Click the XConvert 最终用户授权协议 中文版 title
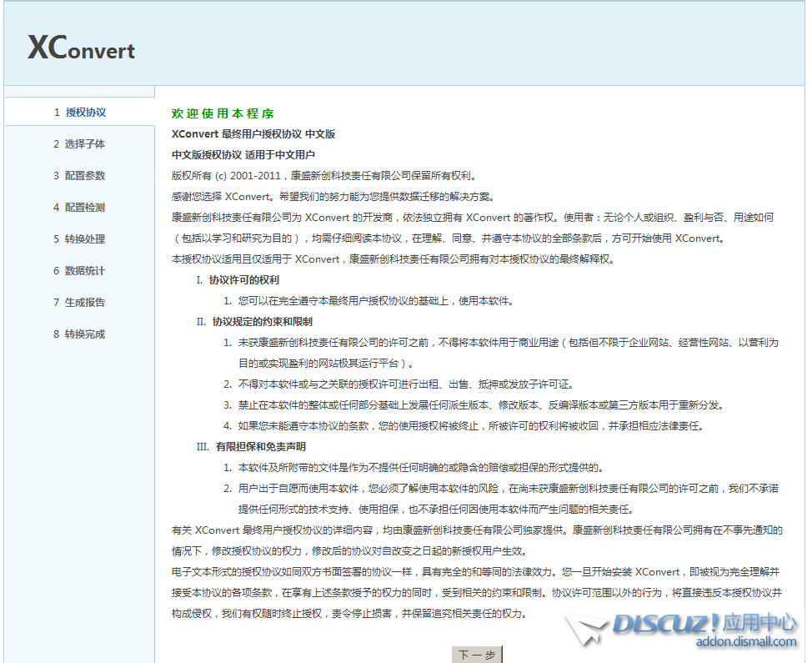Image resolution: width=812 pixels, height=663 pixels. coord(253,134)
